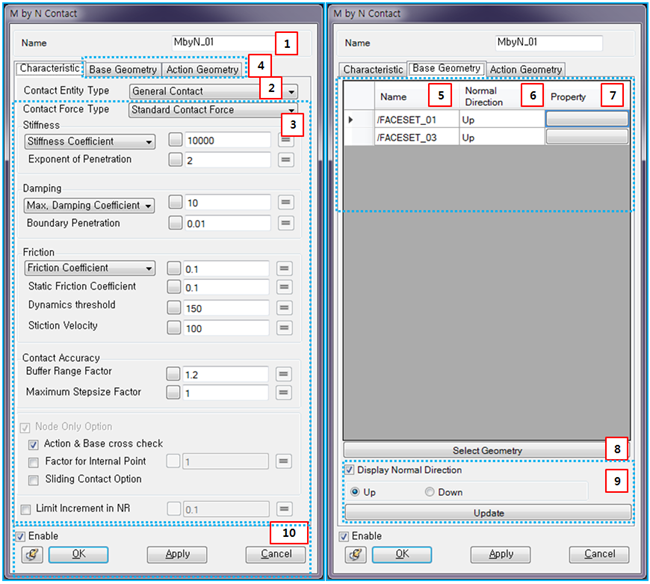Screen dimensions: 650x584
Task: Click the equals button for Boundary Penetration
Action: pos(286,223)
